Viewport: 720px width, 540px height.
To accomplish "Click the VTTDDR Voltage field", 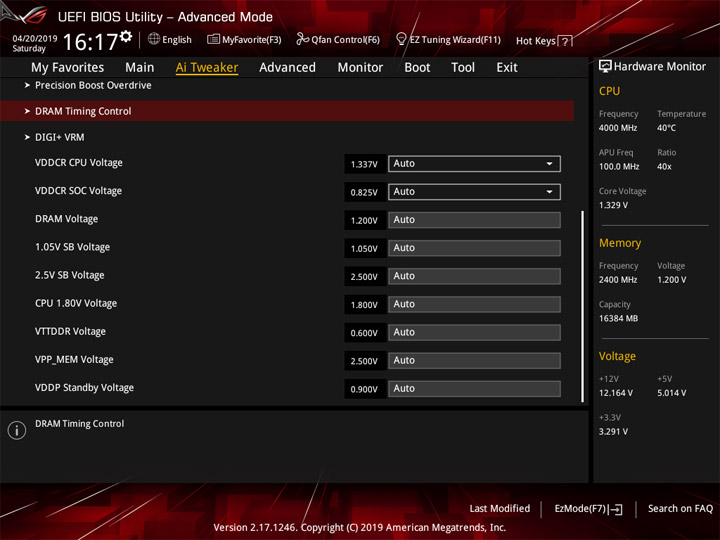I will click(x=474, y=332).
